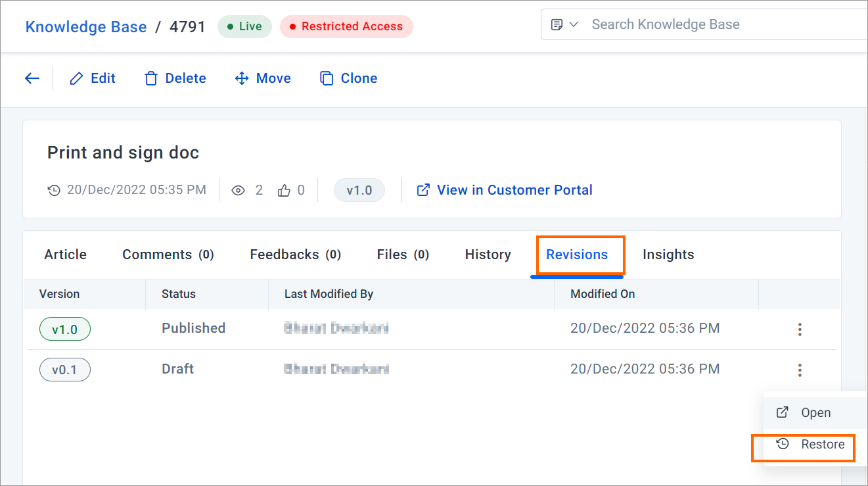Click the views eye icon
Screen dimensions: 868x486
tap(239, 191)
